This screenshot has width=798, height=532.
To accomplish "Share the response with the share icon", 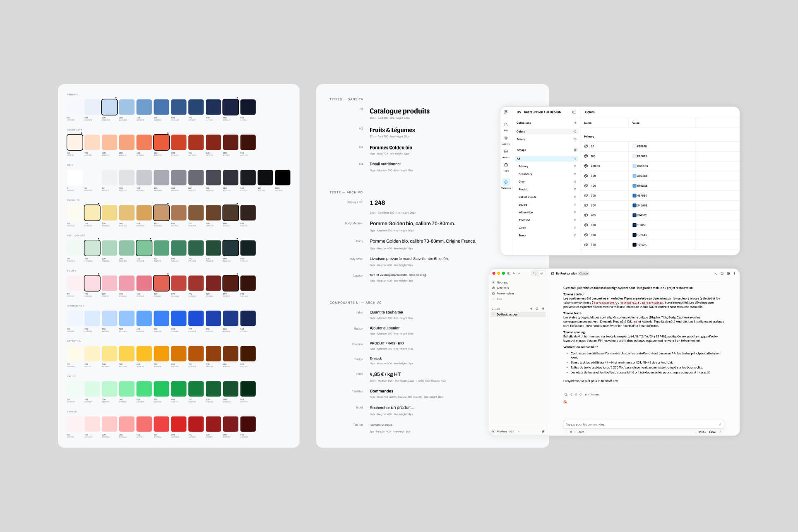I will click(571, 395).
